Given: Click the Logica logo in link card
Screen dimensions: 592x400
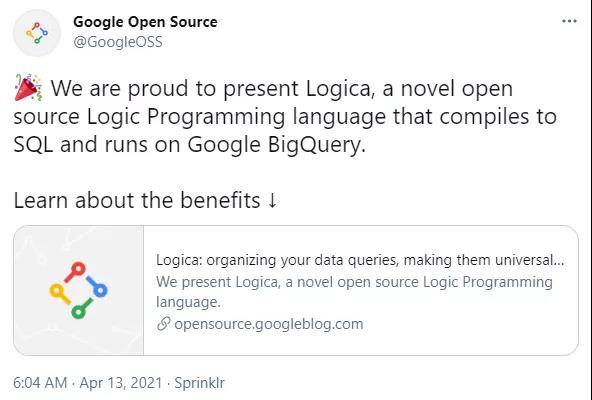Looking at the screenshot, I should [79, 290].
